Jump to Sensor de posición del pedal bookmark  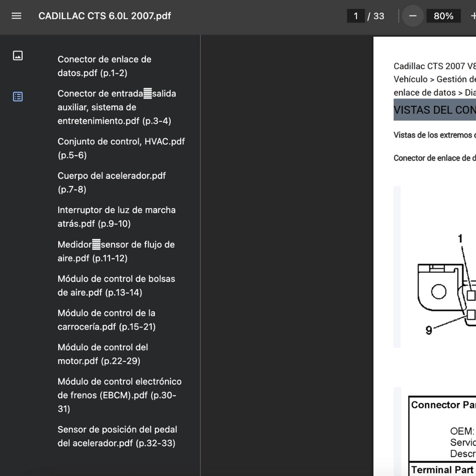(x=118, y=436)
